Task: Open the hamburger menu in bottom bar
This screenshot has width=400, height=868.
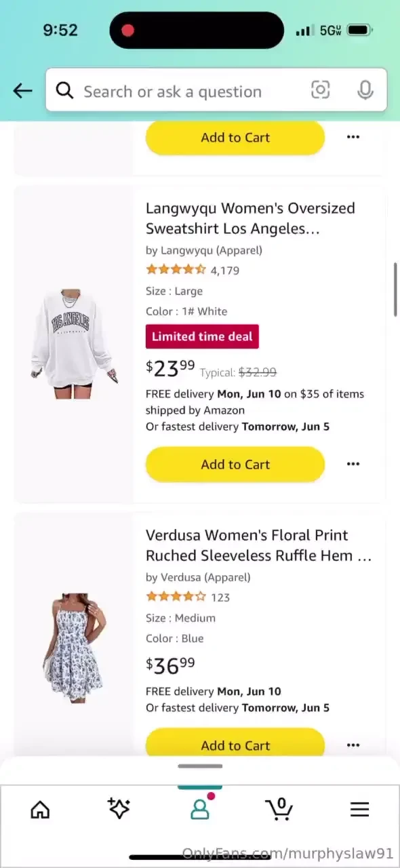Action: click(359, 809)
